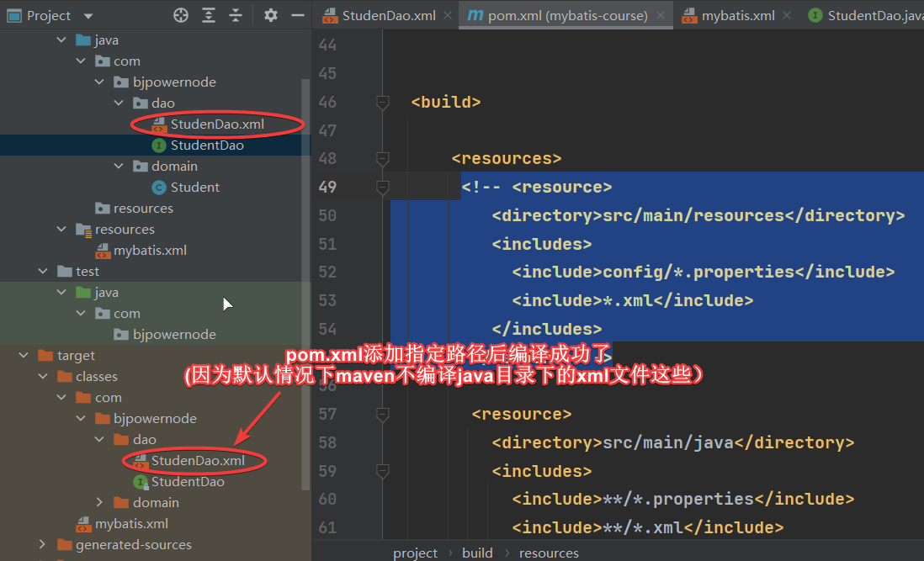Expand the generated-sources folder
This screenshot has height=561, width=924.
point(42,544)
